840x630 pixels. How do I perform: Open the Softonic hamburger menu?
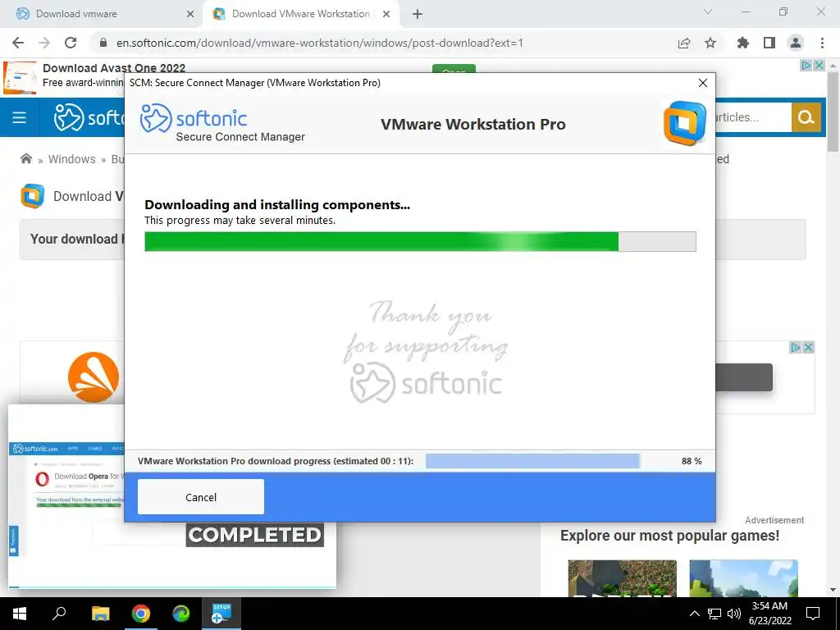(x=19, y=117)
